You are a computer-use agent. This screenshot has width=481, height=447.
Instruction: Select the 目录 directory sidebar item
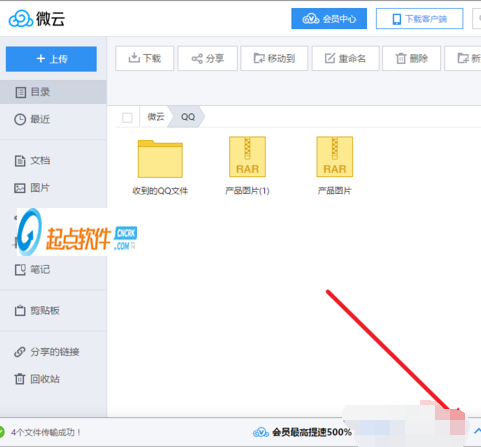tap(53, 92)
